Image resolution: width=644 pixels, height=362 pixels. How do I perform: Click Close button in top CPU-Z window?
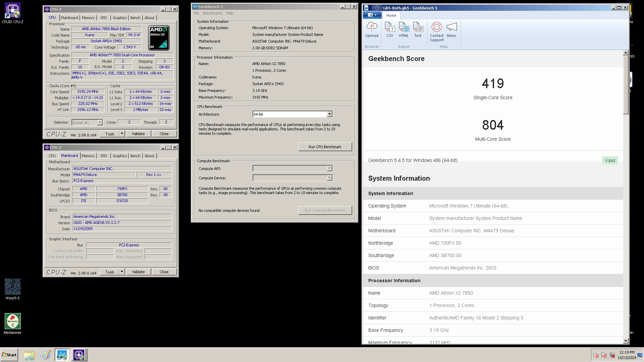point(164,134)
